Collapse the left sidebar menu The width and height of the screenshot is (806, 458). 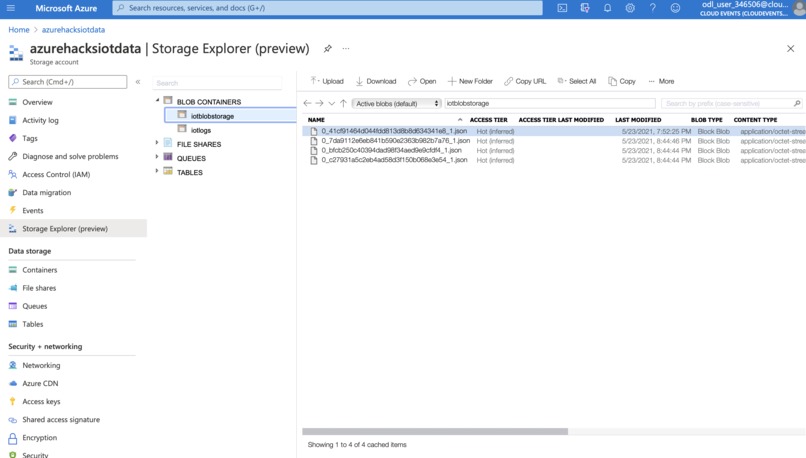138,82
